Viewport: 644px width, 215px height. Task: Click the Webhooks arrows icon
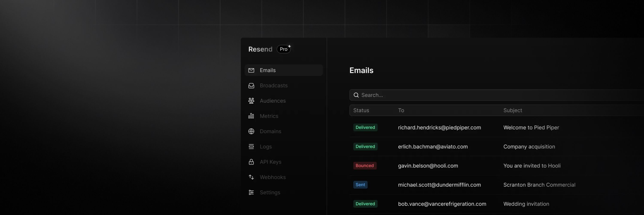(251, 177)
